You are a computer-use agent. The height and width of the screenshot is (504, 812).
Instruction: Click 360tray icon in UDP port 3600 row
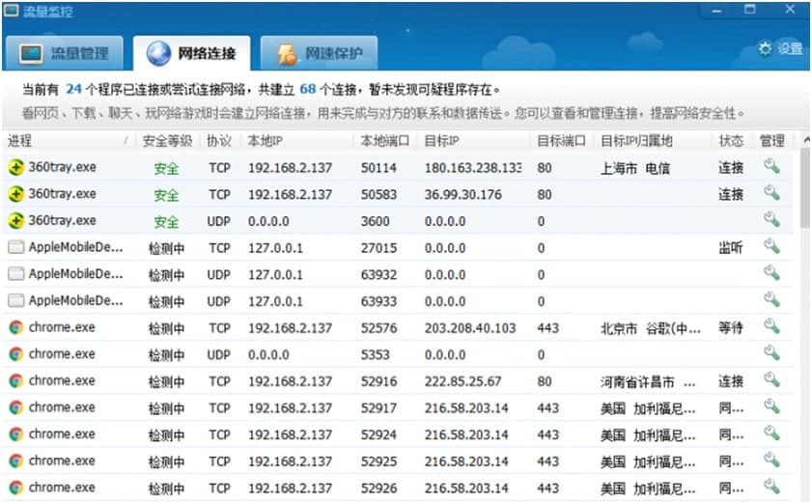click(16, 221)
